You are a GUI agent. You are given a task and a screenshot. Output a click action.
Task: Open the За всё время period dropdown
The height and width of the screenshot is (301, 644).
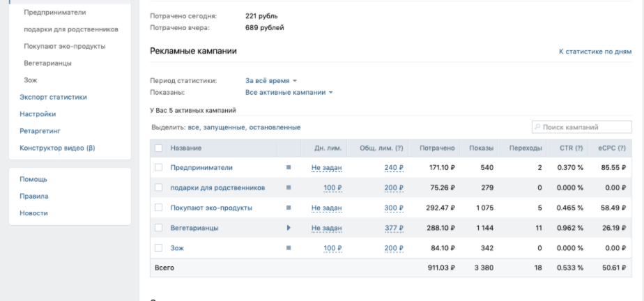pos(270,81)
